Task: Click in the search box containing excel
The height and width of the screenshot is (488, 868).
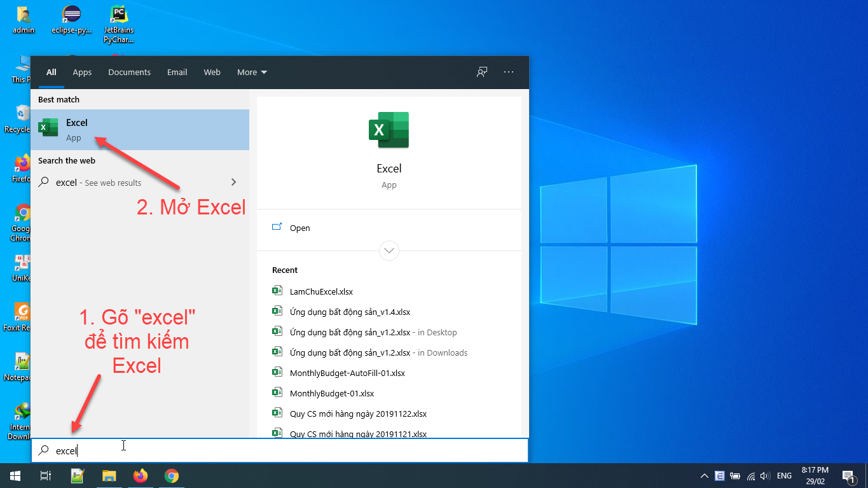Action: [280, 450]
